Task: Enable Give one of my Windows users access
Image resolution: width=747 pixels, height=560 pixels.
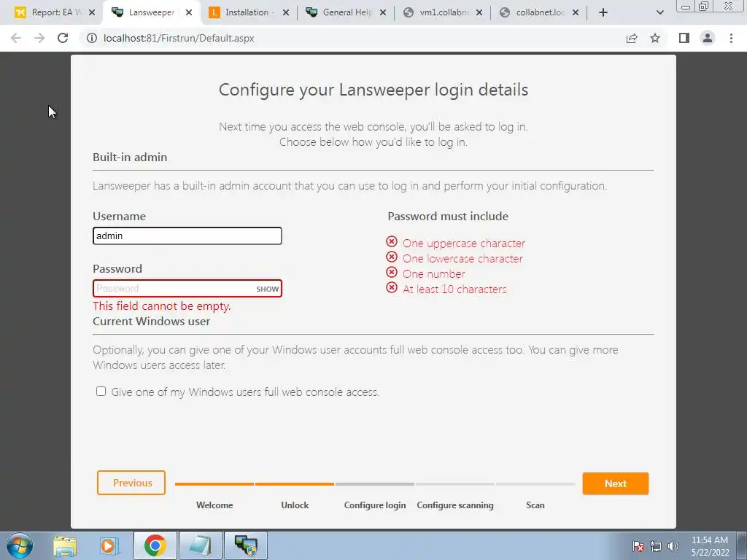Action: pyautogui.click(x=101, y=392)
